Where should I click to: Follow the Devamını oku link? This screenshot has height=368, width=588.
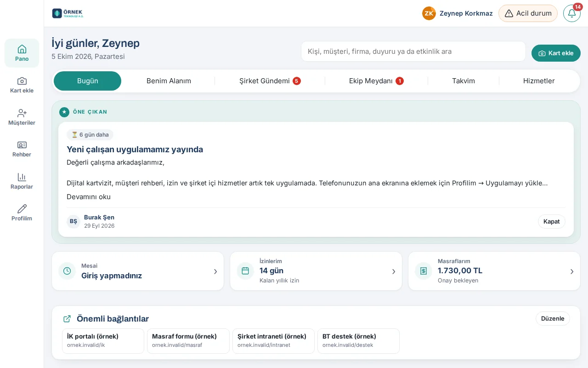pos(89,197)
